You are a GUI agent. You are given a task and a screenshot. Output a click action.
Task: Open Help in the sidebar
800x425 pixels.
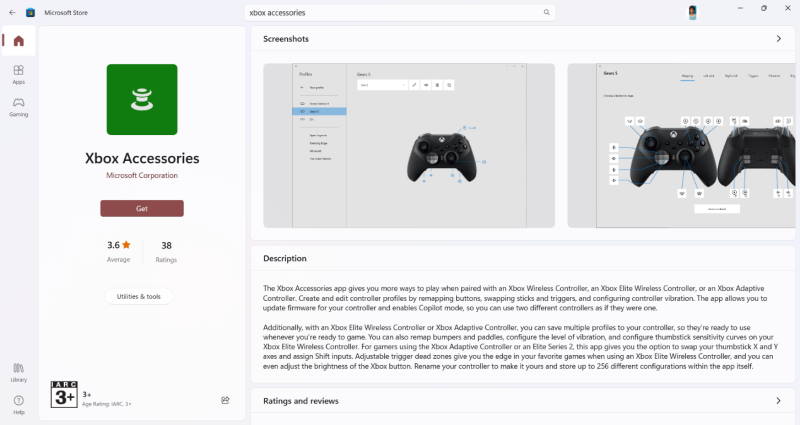(19, 405)
